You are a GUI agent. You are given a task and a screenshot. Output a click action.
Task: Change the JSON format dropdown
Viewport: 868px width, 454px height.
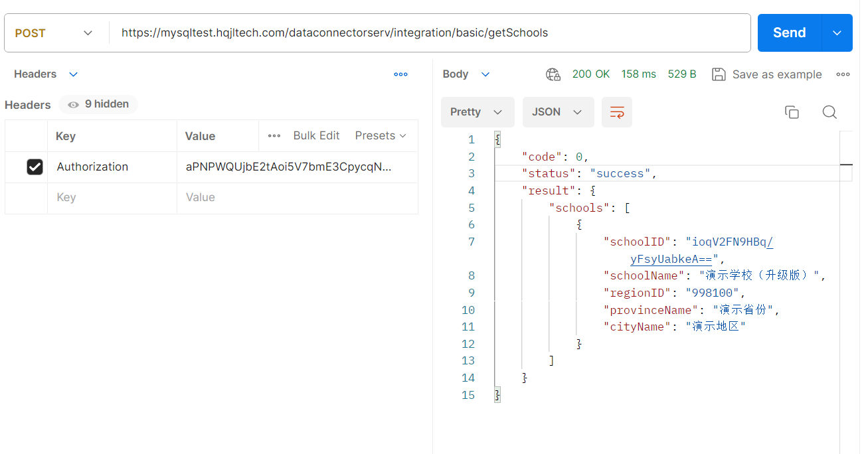click(x=557, y=112)
